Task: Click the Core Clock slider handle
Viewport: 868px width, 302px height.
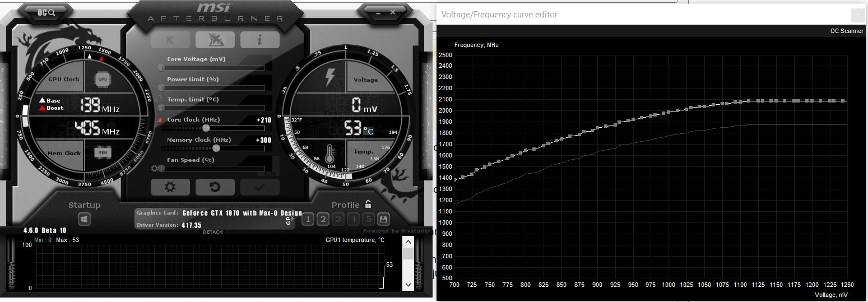Action: click(x=206, y=128)
